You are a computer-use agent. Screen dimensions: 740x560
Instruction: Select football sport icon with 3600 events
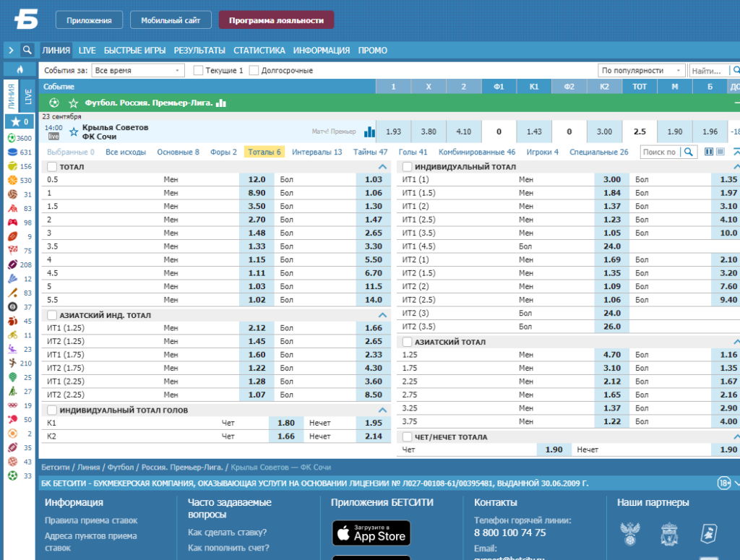tap(12, 138)
